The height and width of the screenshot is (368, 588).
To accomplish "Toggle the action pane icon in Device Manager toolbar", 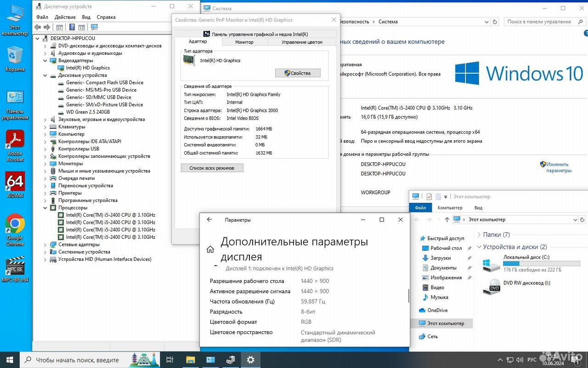I will click(82, 27).
